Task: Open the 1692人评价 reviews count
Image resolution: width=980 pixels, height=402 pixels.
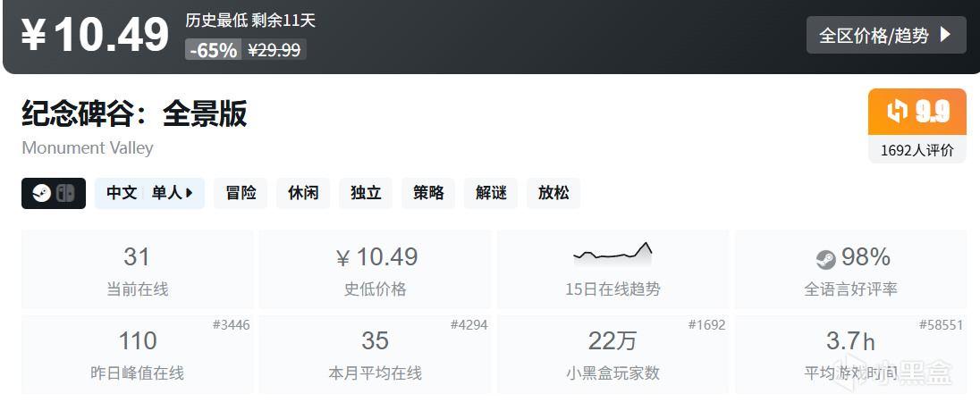Action: pyautogui.click(x=917, y=150)
